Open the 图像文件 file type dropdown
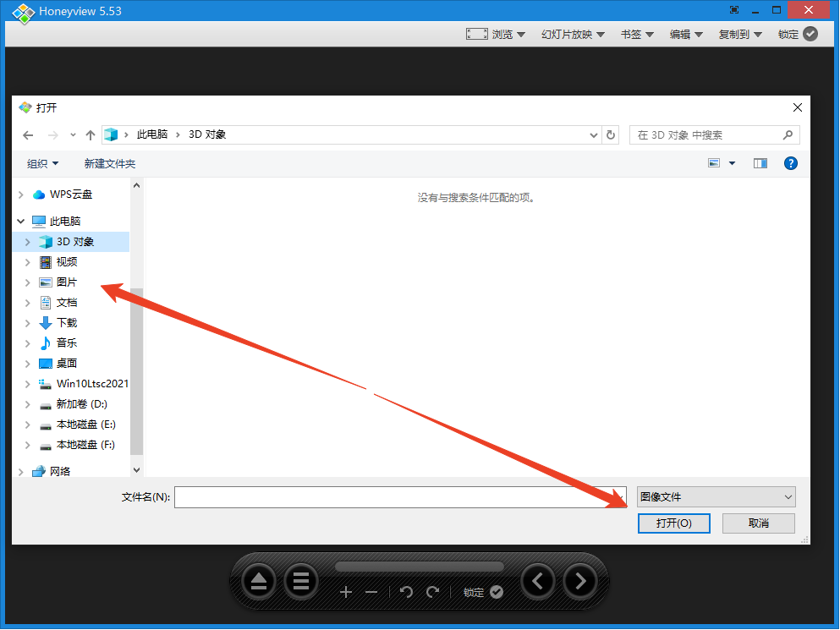The image size is (840, 630). [716, 496]
